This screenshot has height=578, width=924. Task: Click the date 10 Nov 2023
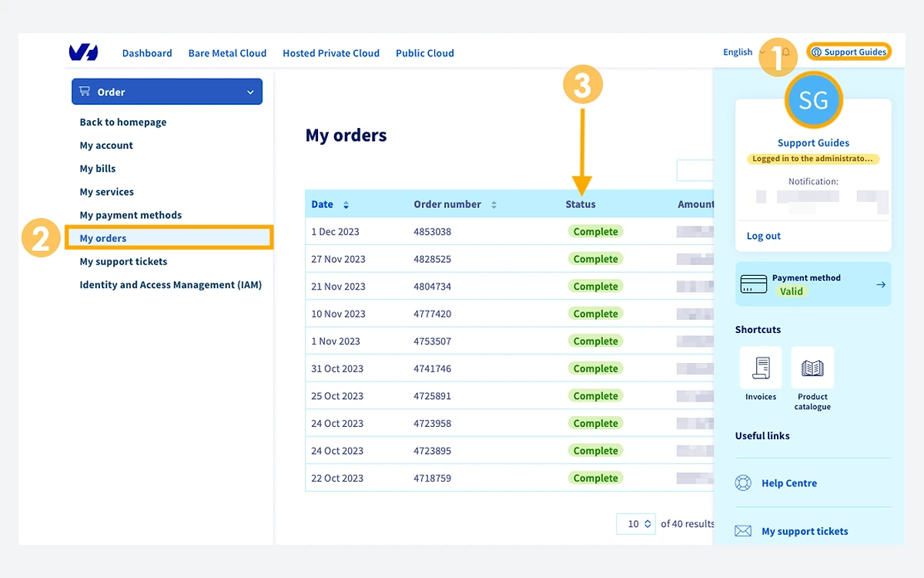(338, 314)
